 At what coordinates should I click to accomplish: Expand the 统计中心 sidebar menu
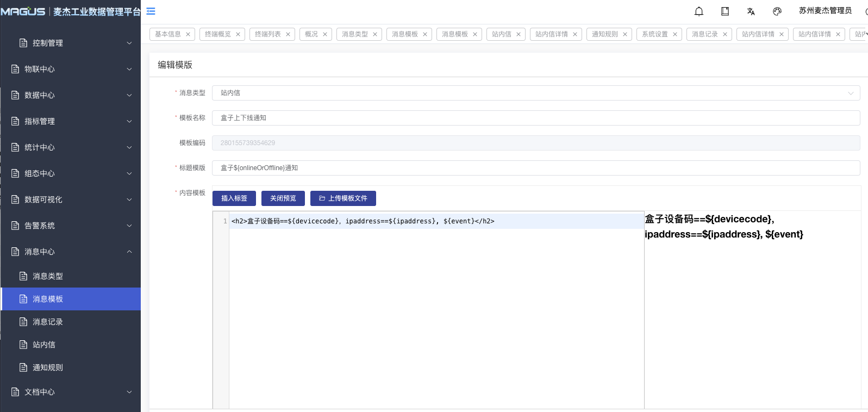tap(71, 147)
